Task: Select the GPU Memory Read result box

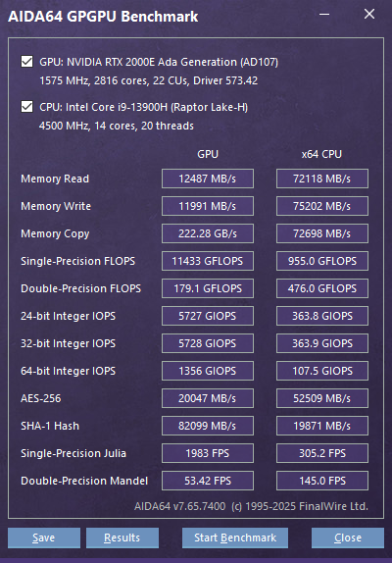Action: click(208, 179)
